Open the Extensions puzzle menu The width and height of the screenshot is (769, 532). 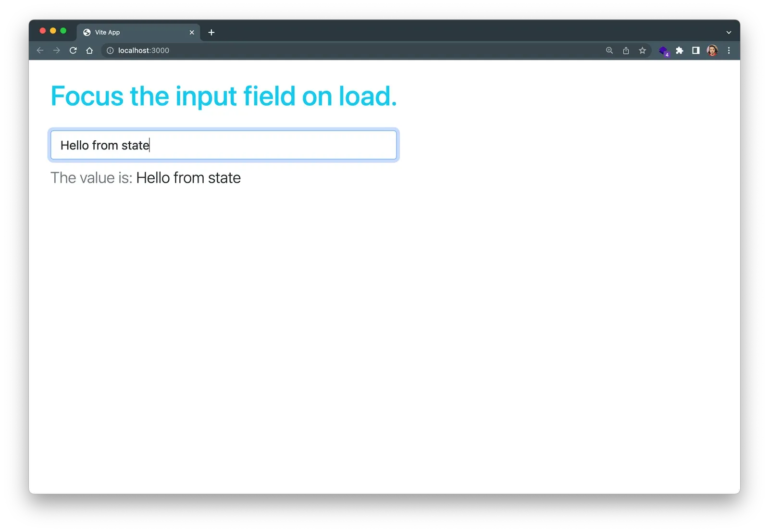[x=680, y=50]
